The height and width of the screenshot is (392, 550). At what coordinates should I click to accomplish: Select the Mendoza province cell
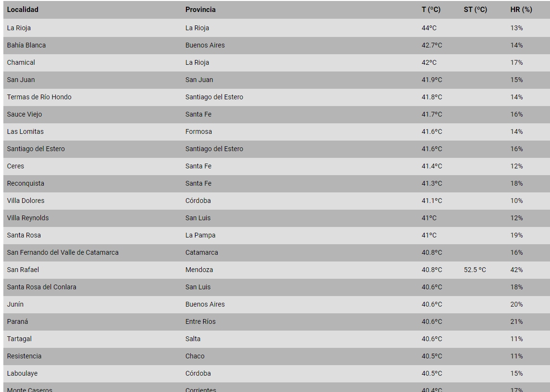pos(199,270)
